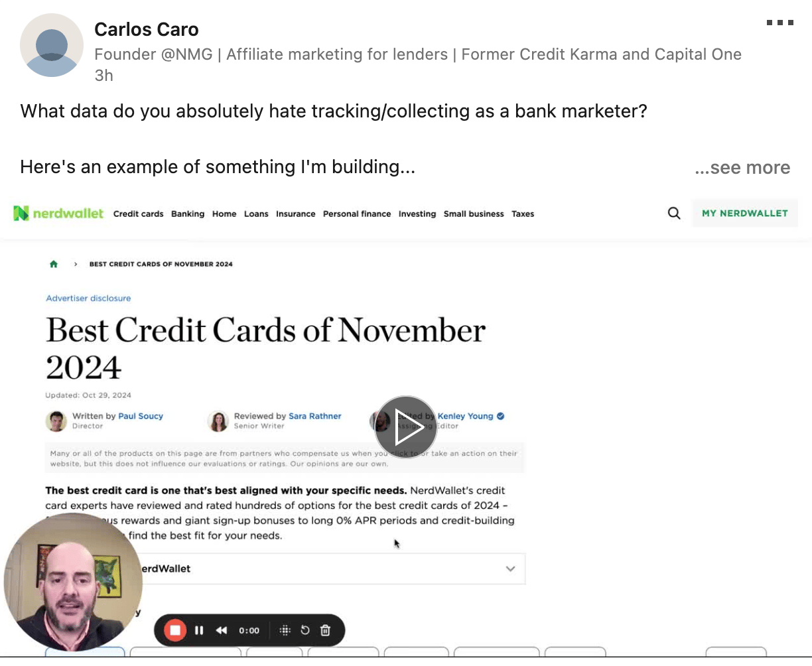Play the video with the center play button

[x=405, y=427]
